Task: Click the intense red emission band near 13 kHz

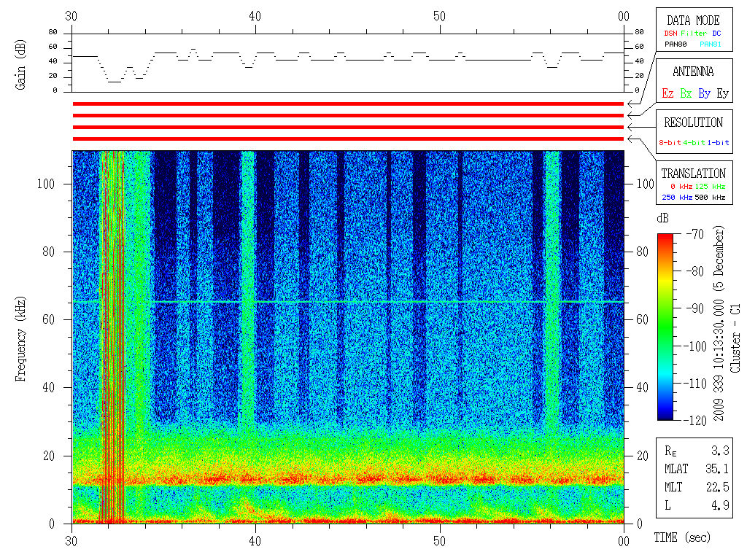Action: pos(348,479)
